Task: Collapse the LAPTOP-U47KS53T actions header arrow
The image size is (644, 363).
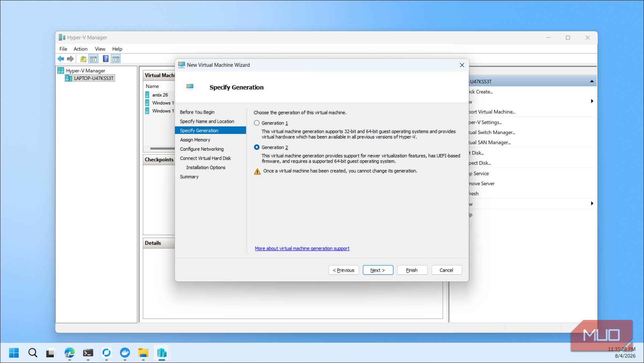Action: [592, 81]
